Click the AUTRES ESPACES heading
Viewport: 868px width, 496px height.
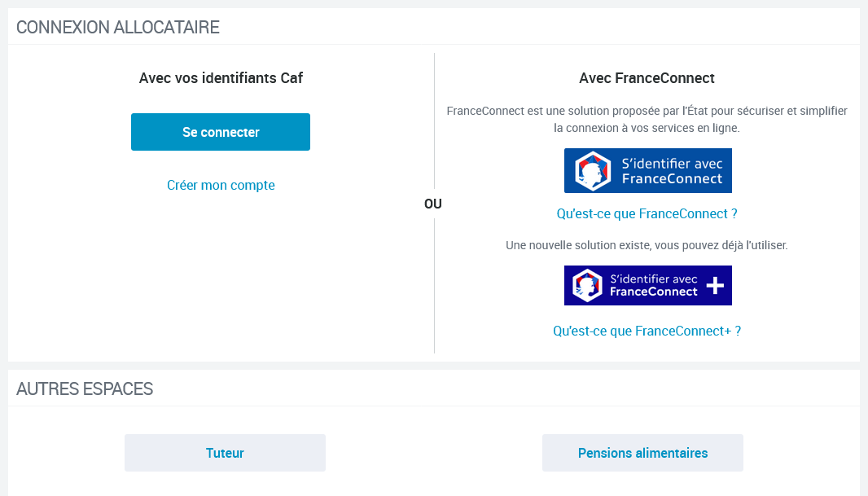point(85,388)
